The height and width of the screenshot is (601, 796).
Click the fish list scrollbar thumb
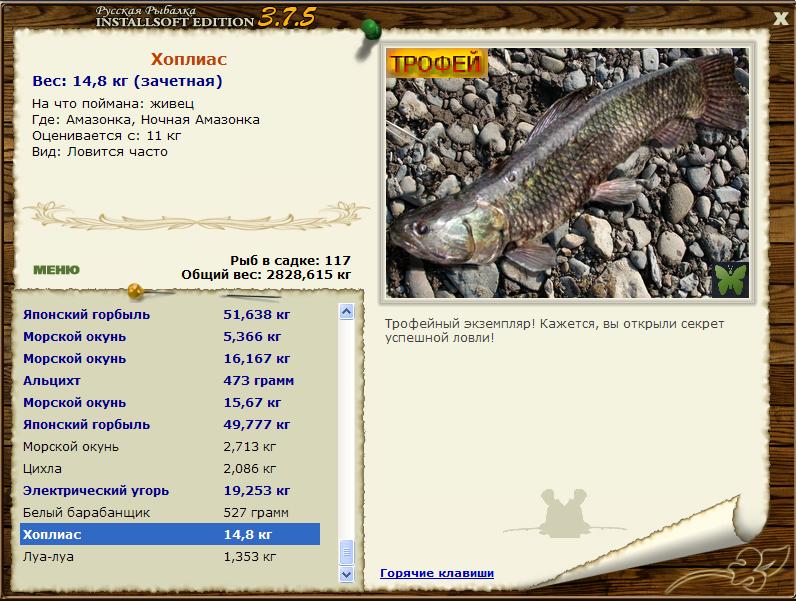tap(346, 552)
